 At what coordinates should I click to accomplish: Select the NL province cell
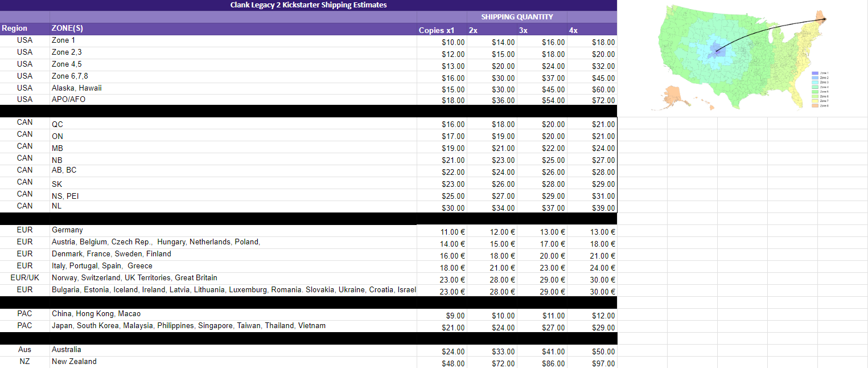[233, 206]
